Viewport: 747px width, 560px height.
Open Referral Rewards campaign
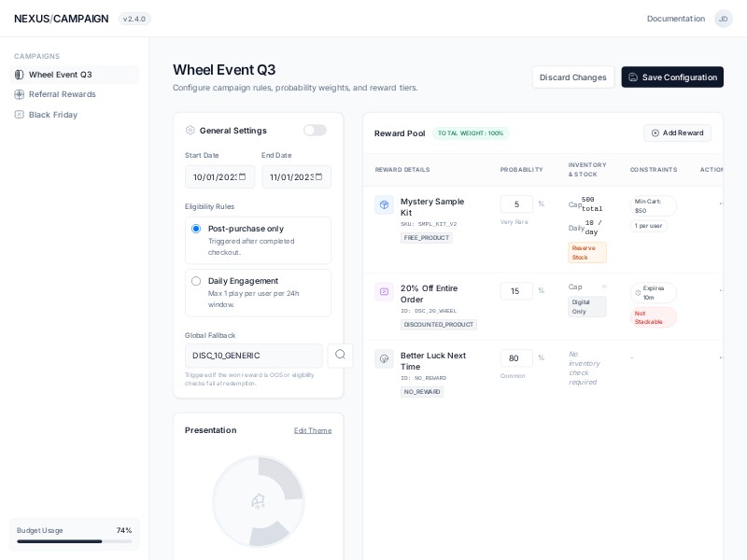coord(75,94)
